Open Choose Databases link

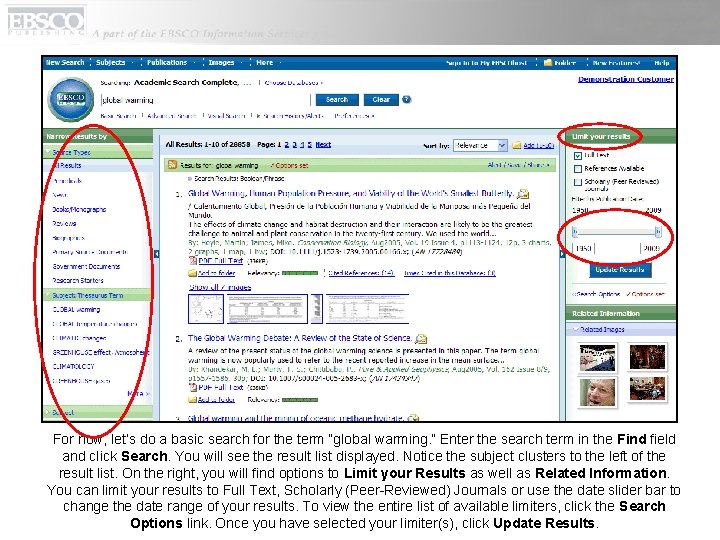293,83
